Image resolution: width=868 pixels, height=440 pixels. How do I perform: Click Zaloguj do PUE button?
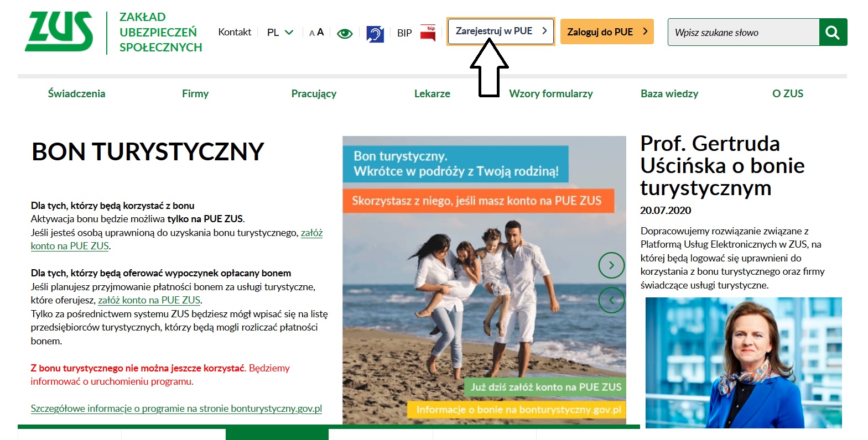(x=607, y=32)
